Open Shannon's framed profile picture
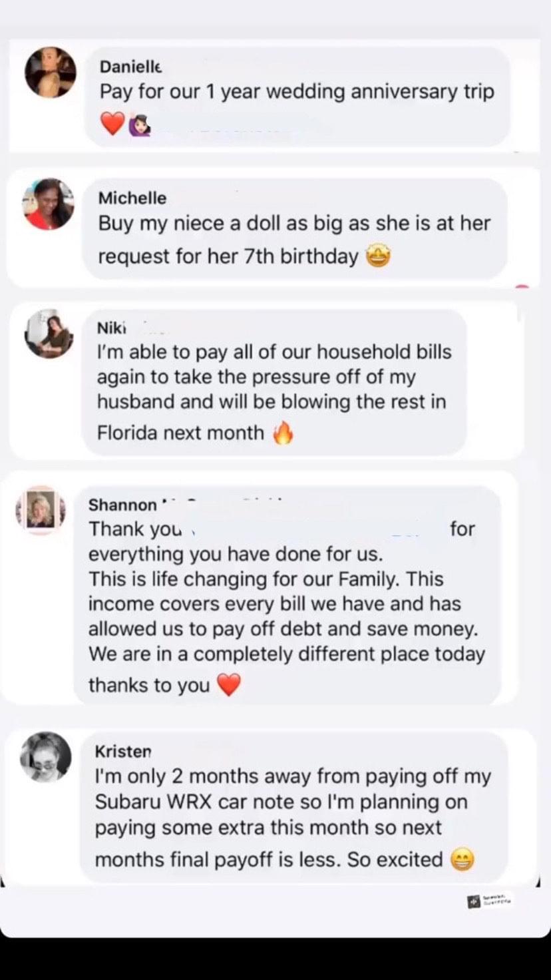 click(x=41, y=511)
